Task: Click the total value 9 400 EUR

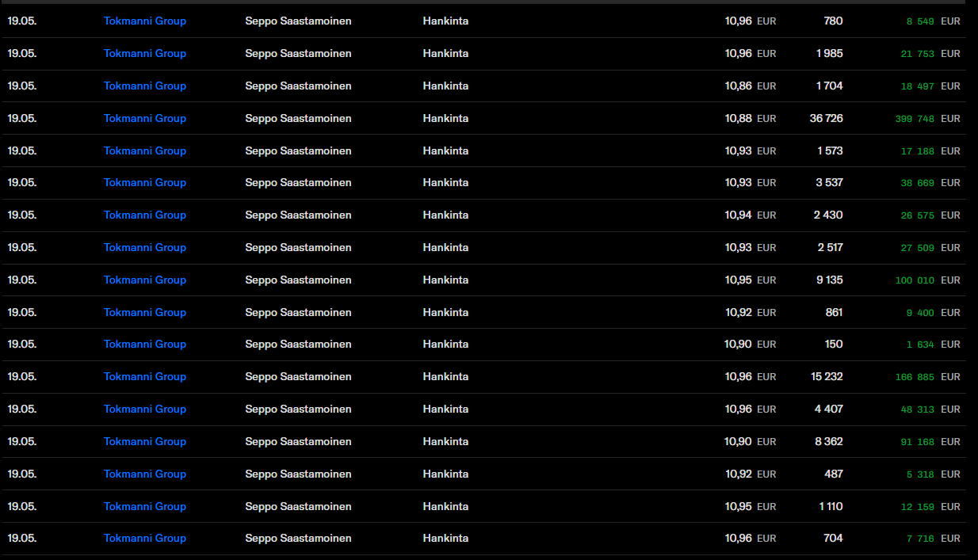Action: pyautogui.click(x=934, y=312)
